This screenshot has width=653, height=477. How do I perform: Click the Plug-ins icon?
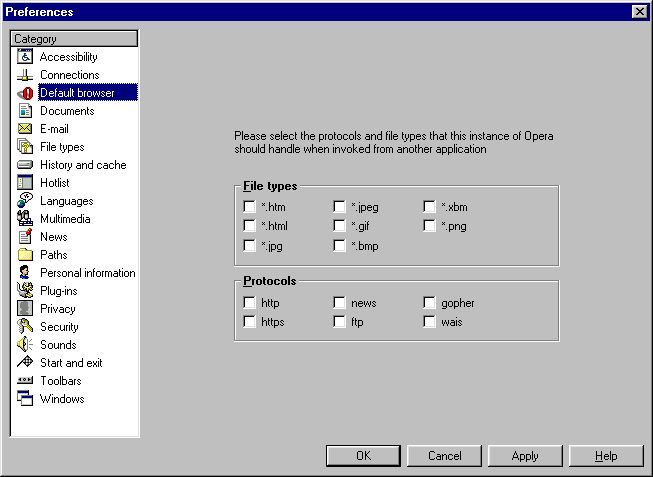pos(25,290)
